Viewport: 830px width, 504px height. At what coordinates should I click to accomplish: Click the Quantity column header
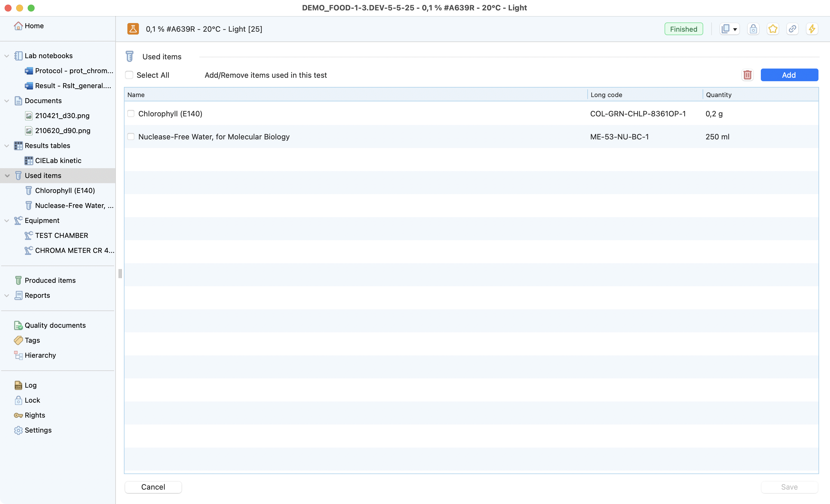pos(718,94)
